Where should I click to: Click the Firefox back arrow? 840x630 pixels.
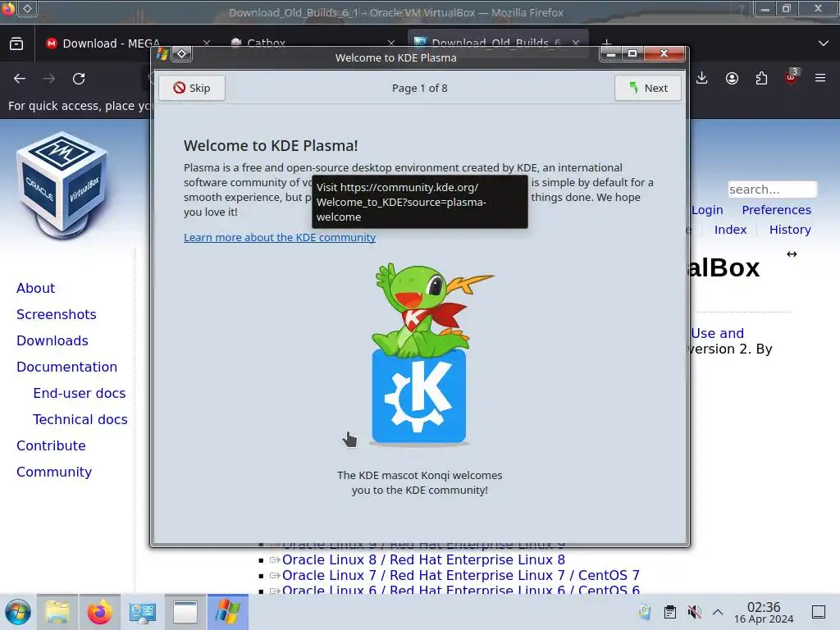(x=20, y=79)
